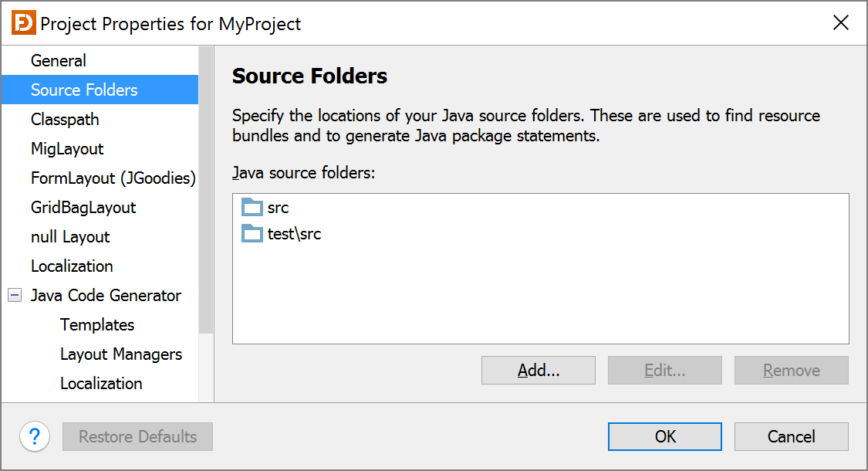This screenshot has height=471, width=868.
Task: Cancel the properties dialog
Action: pos(791,436)
